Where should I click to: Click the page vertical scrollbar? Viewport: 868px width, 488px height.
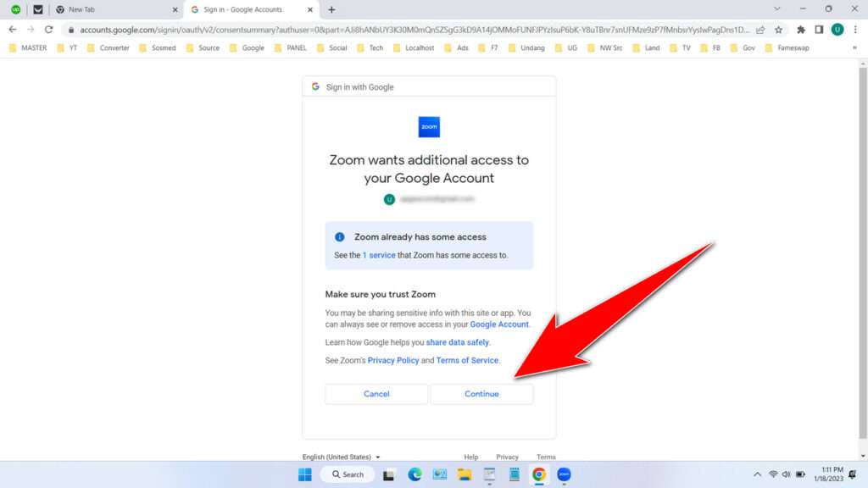[x=862, y=252]
